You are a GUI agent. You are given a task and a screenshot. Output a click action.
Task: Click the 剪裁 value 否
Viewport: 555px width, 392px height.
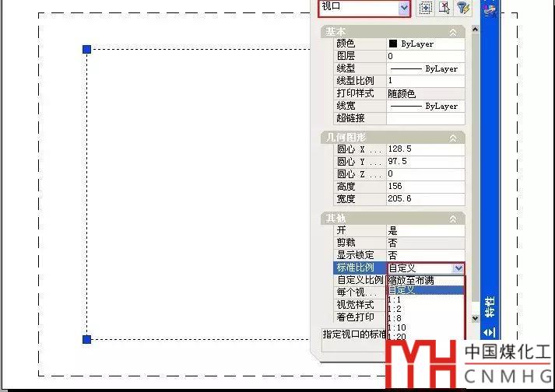point(426,243)
